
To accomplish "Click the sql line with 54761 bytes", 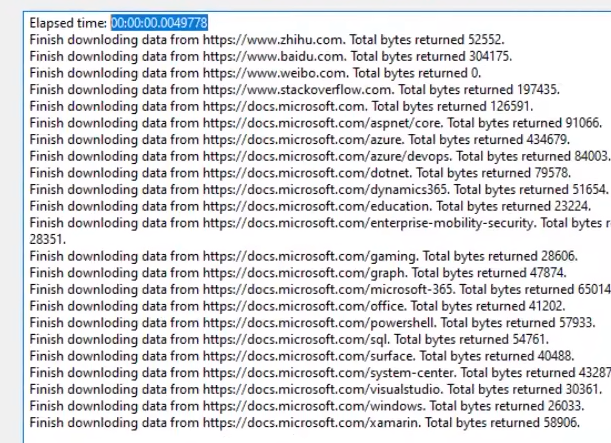I will [x=289, y=339].
